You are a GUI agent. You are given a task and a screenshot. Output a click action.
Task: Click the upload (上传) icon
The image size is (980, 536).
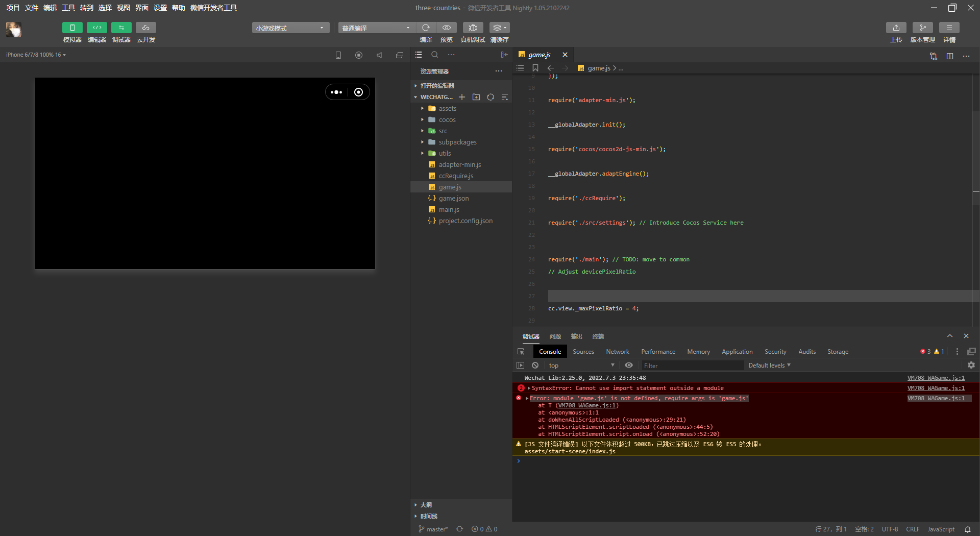coord(896,28)
